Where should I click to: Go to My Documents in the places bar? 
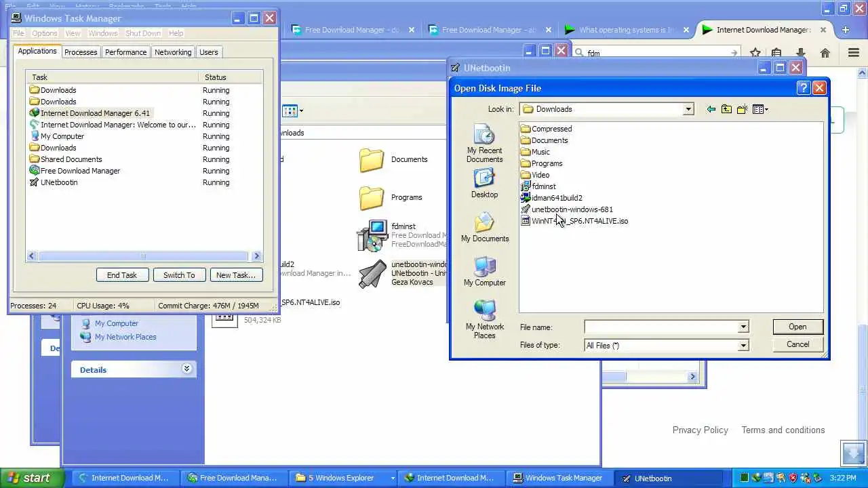pyautogui.click(x=484, y=228)
